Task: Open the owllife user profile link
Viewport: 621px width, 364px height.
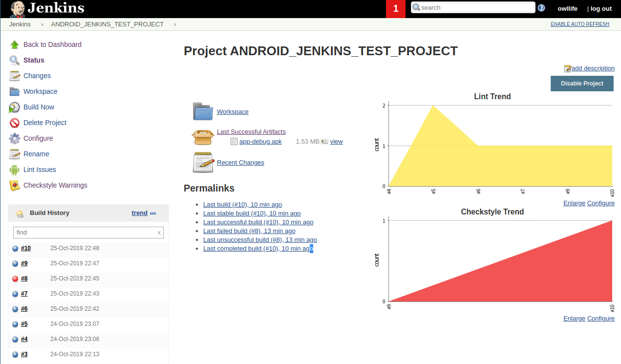Action: [567, 9]
